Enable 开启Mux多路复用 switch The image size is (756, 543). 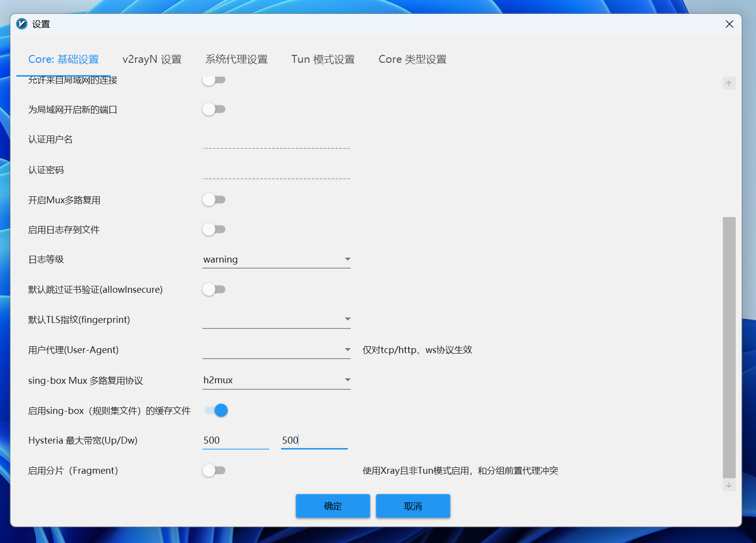(x=214, y=200)
